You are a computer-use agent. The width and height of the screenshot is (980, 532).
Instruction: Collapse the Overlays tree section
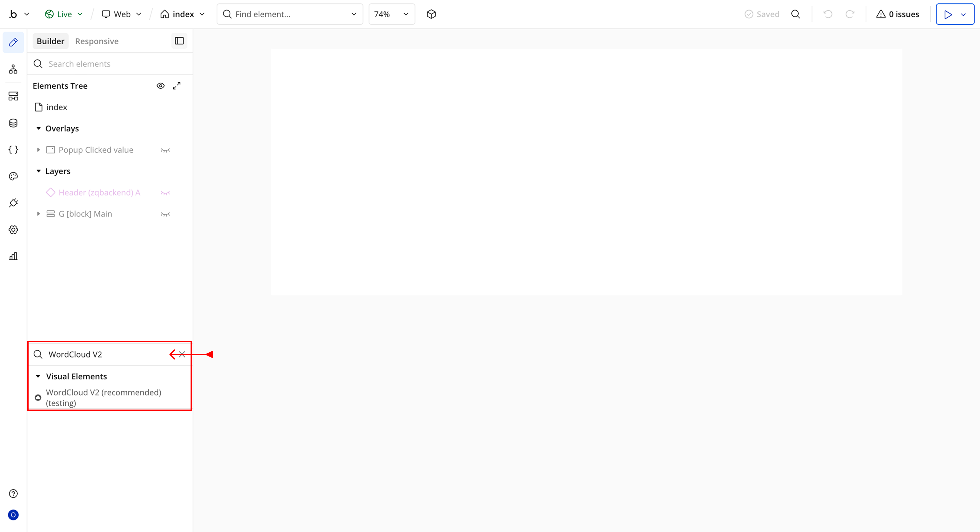[38, 129]
